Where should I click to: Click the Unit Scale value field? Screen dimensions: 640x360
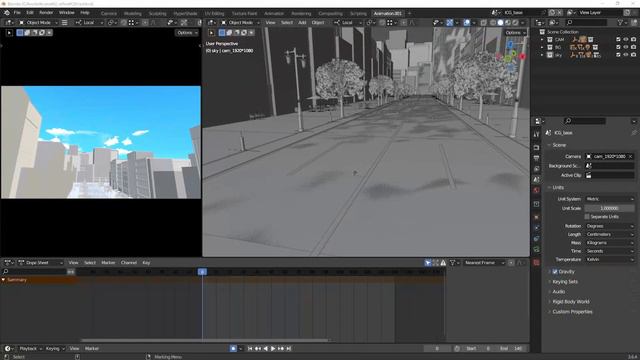[610, 208]
